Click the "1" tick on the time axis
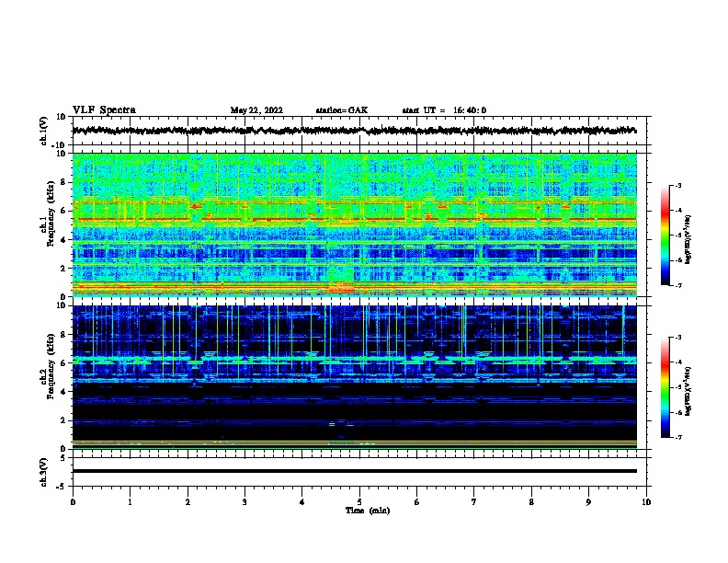Image resolution: width=728 pixels, height=563 pixels. click(130, 502)
